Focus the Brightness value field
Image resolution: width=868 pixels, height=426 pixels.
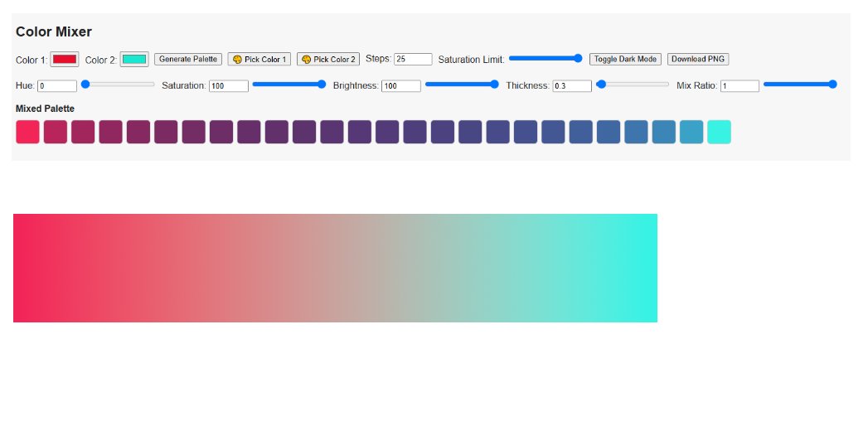(x=400, y=85)
